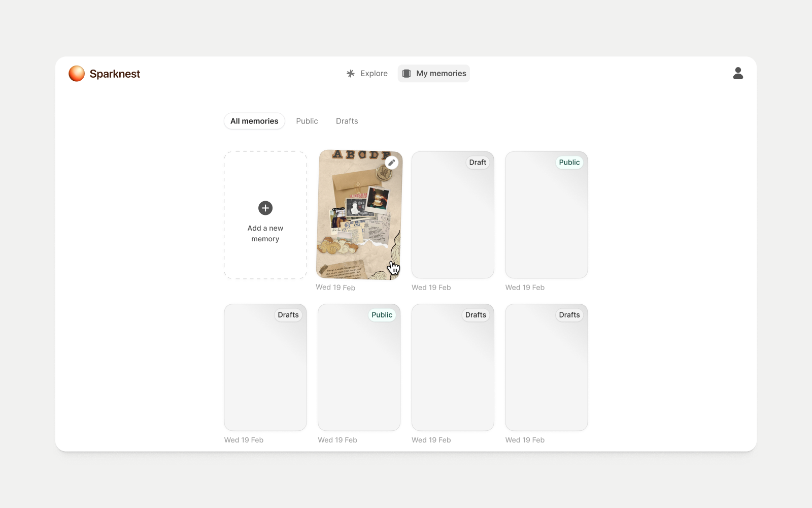Click the Explore asterisk icon
812x508 pixels.
tap(351, 74)
